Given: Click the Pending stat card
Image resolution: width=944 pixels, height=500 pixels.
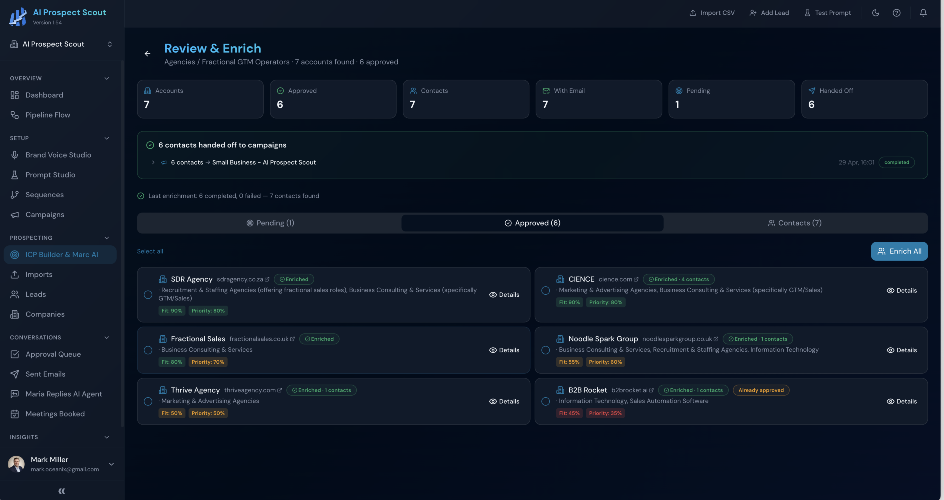Looking at the screenshot, I should click(x=731, y=99).
